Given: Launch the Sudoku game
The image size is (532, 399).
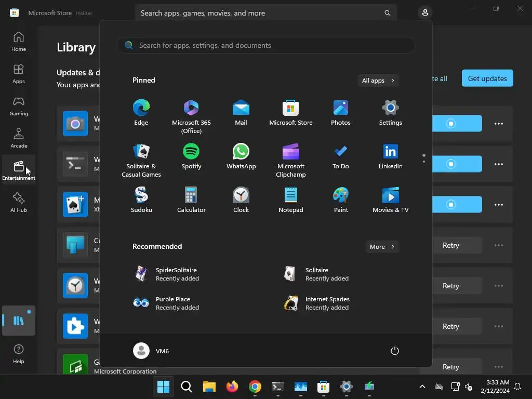Looking at the screenshot, I should 141,200.
